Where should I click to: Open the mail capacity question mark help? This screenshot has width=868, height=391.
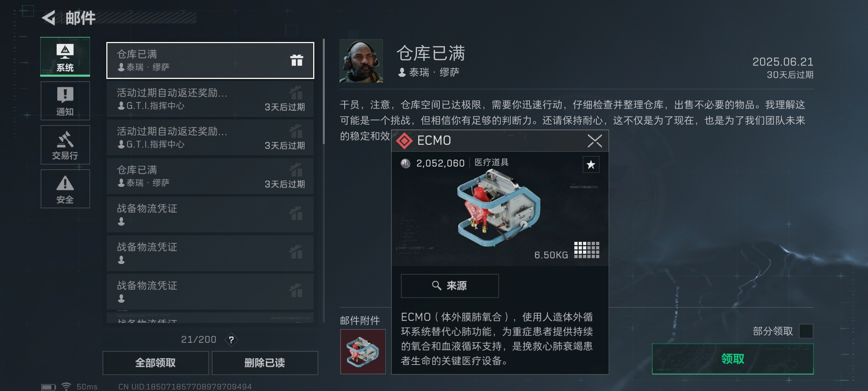tap(231, 340)
